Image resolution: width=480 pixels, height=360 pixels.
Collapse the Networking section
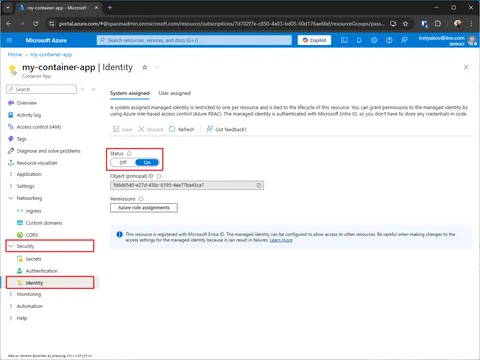tap(11, 198)
